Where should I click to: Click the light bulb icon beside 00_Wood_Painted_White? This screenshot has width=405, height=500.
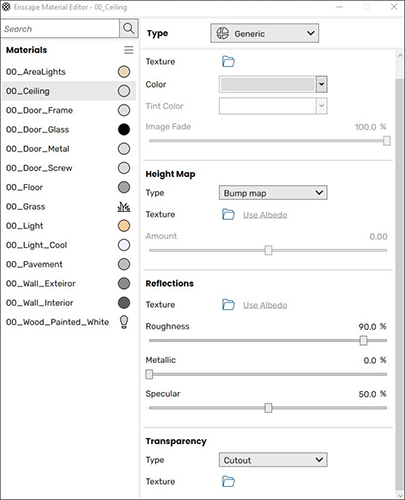[124, 322]
